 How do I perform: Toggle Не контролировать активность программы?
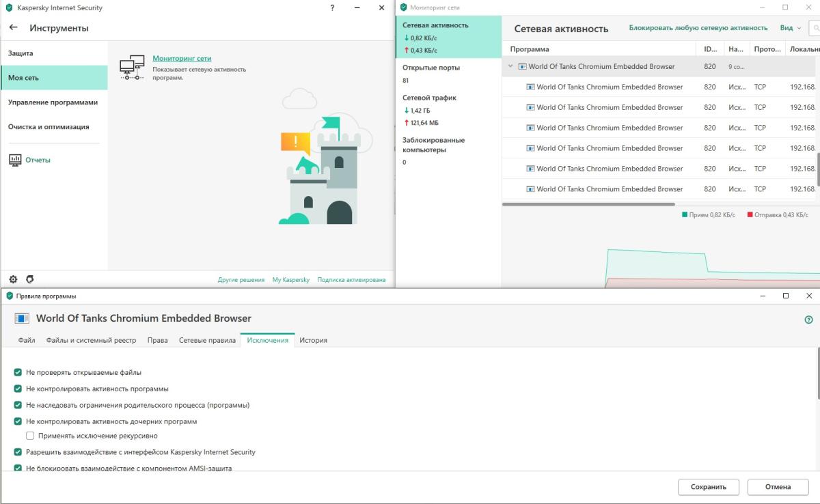click(18, 389)
